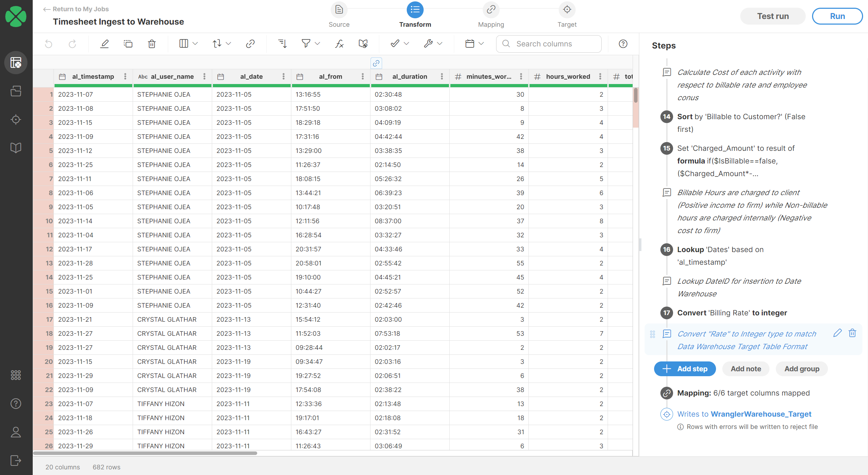Click the link chain toolbar icon

pyautogui.click(x=250, y=44)
